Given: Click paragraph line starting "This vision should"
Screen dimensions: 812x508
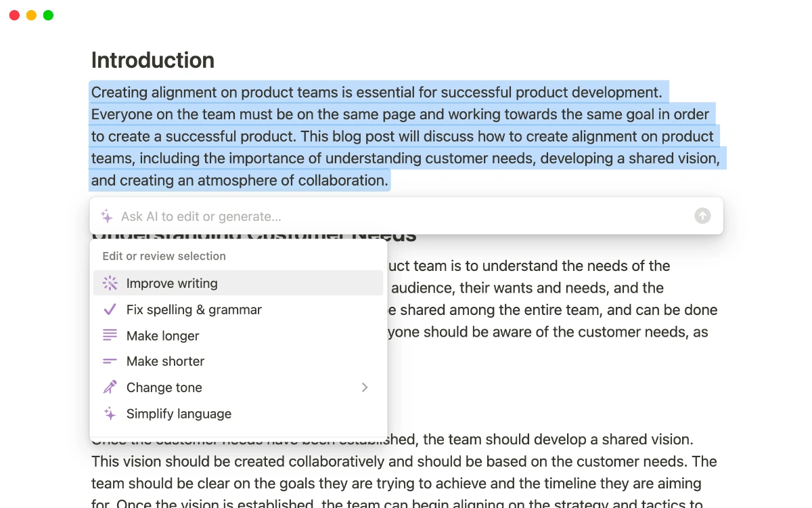Looking at the screenshot, I should pos(403,462).
